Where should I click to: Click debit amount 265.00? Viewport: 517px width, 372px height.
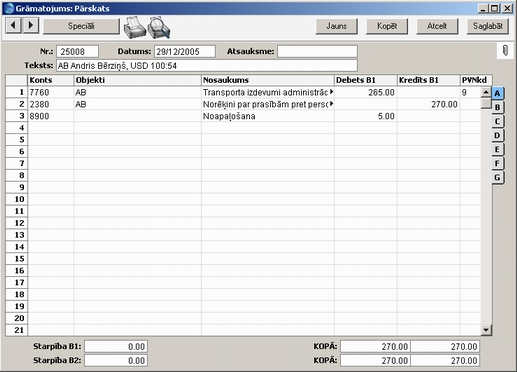pyautogui.click(x=366, y=92)
